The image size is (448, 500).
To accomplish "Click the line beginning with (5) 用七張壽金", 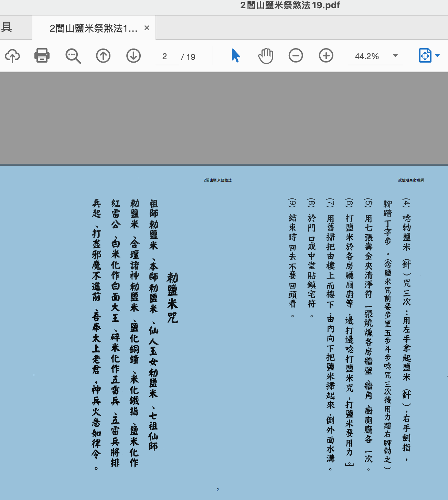I will [x=369, y=335].
